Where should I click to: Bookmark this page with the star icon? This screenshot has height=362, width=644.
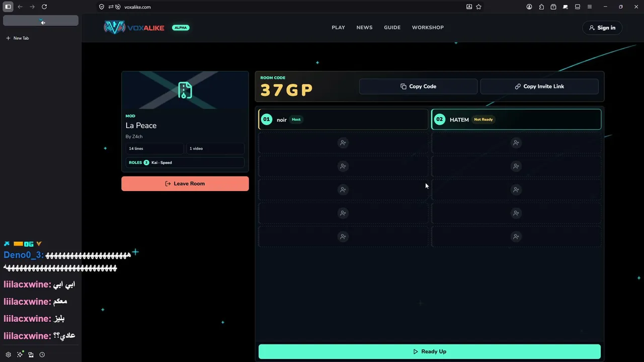[x=478, y=7]
